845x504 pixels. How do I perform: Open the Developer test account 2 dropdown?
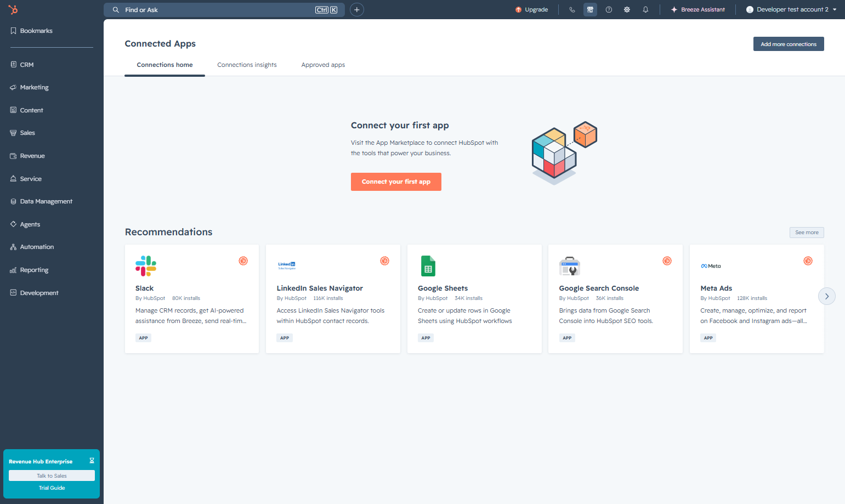pyautogui.click(x=791, y=9)
